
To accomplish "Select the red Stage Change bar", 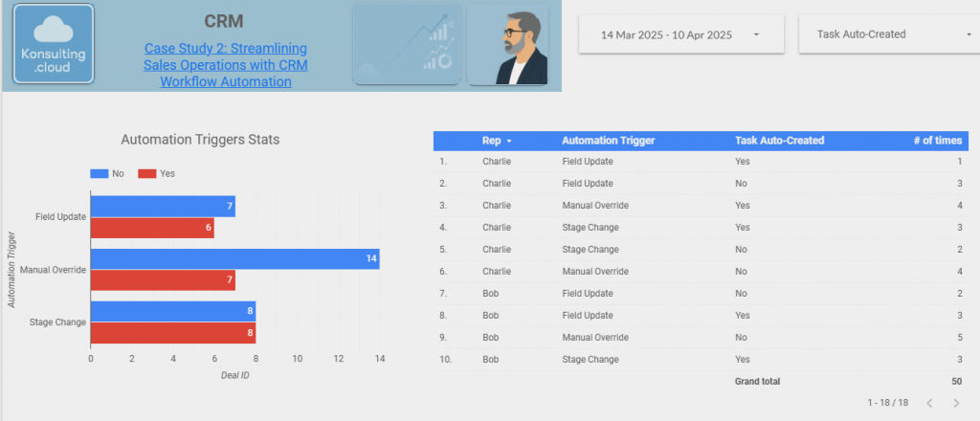I will coord(172,333).
